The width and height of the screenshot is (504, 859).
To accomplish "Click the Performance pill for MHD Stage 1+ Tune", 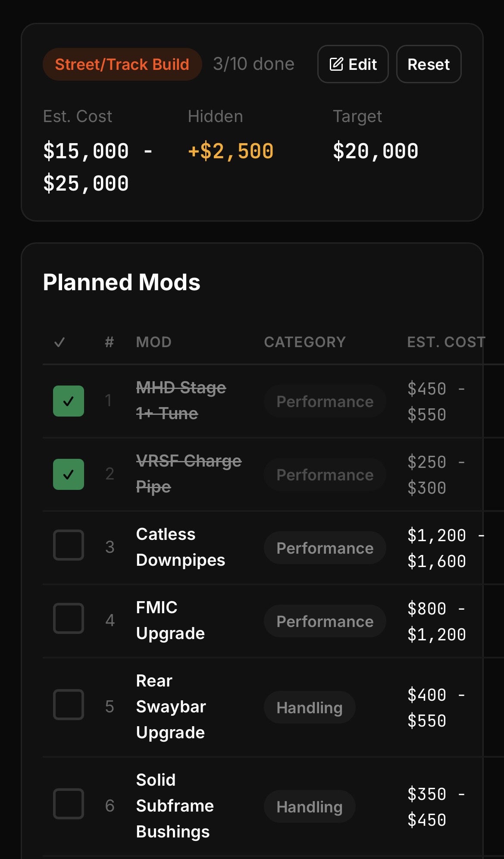I will pos(324,401).
